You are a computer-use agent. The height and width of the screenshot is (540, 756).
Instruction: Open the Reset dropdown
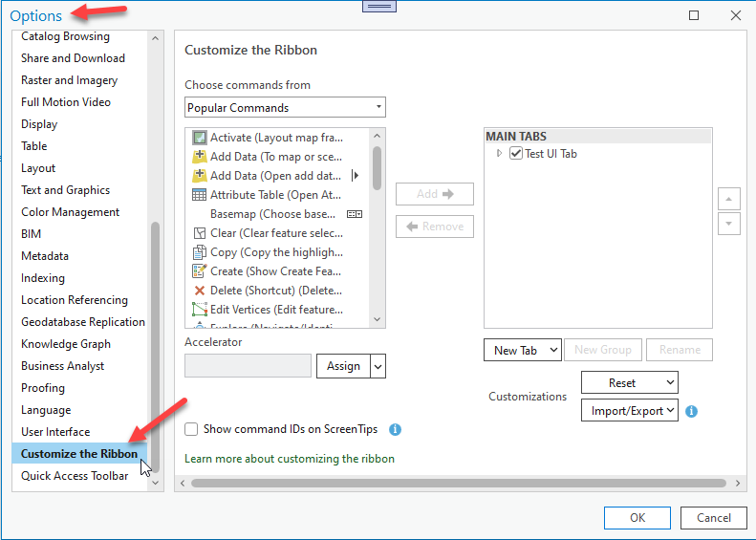click(x=630, y=383)
